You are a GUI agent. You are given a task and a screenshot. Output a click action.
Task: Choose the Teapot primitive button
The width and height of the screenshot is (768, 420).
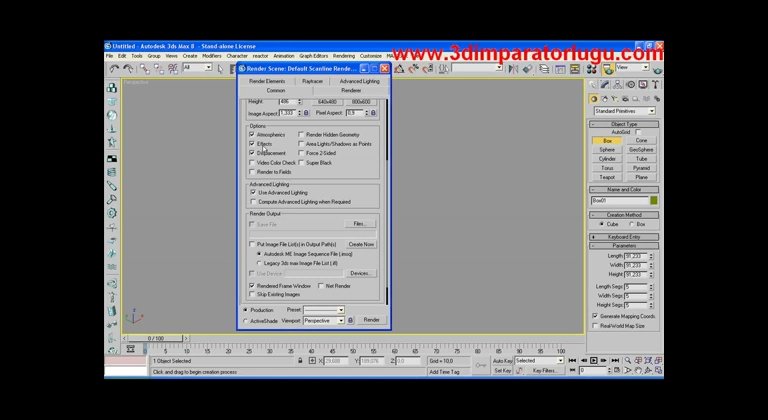tap(607, 177)
